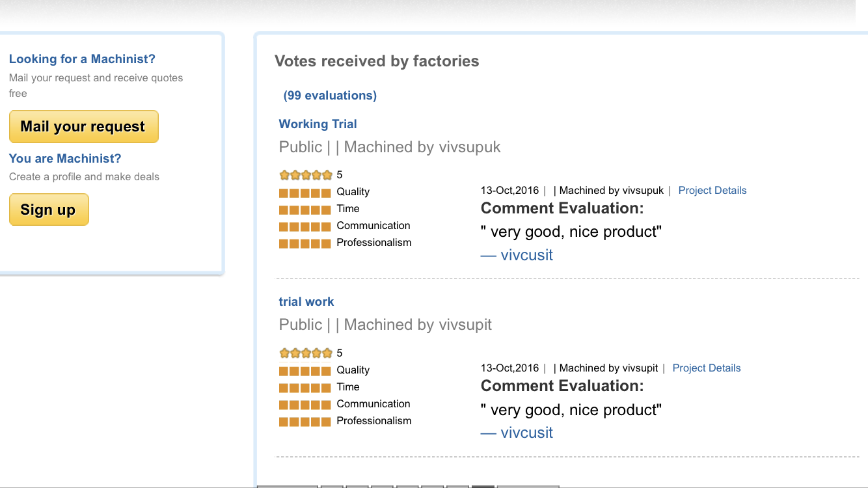Image resolution: width=868 pixels, height=488 pixels.
Task: Open the (99 evaluations) link
Action: (x=330, y=96)
